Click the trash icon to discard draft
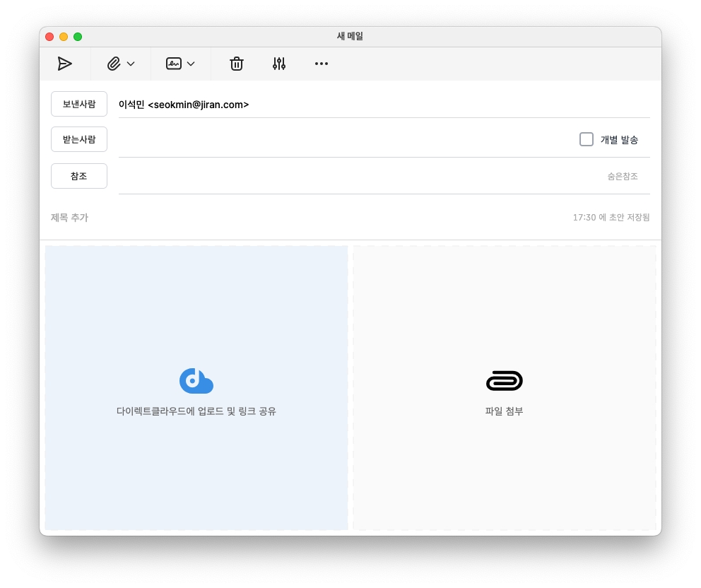Viewport: 701px width, 588px height. [237, 64]
